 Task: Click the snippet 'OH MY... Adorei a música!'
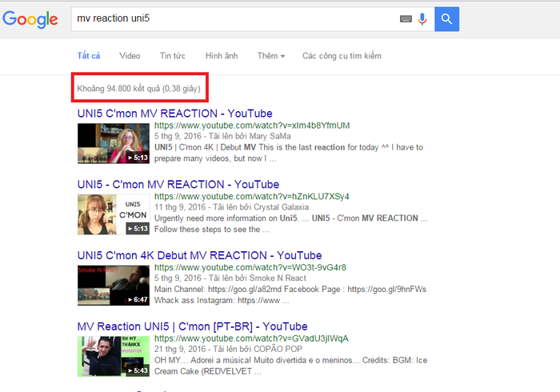click(x=290, y=366)
